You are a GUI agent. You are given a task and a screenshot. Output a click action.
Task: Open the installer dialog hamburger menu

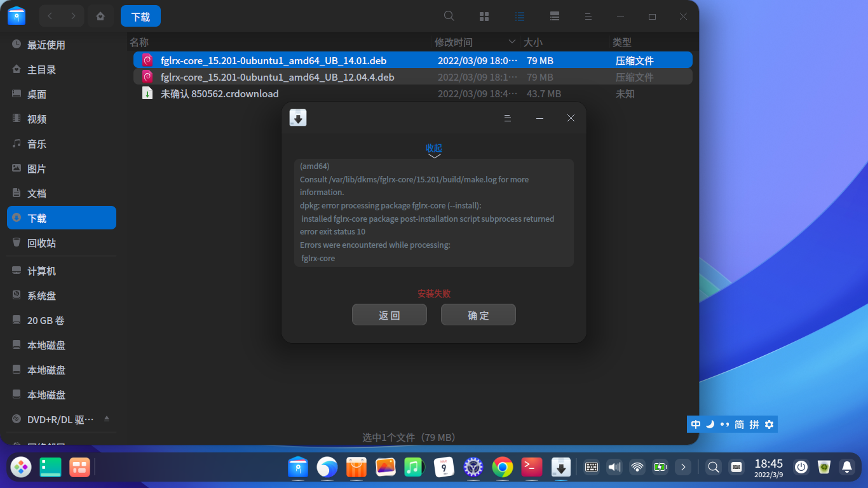(x=507, y=118)
